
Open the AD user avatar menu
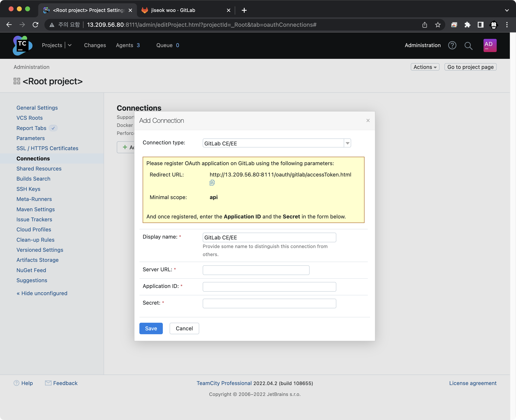pyautogui.click(x=490, y=45)
